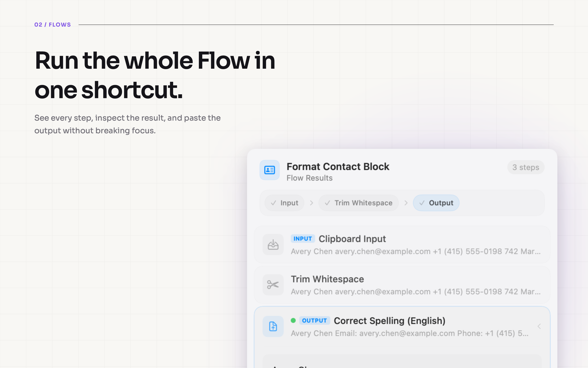Click the Trim Whitespace preview text Avery Chen
This screenshot has height=368, width=588.
(416, 292)
